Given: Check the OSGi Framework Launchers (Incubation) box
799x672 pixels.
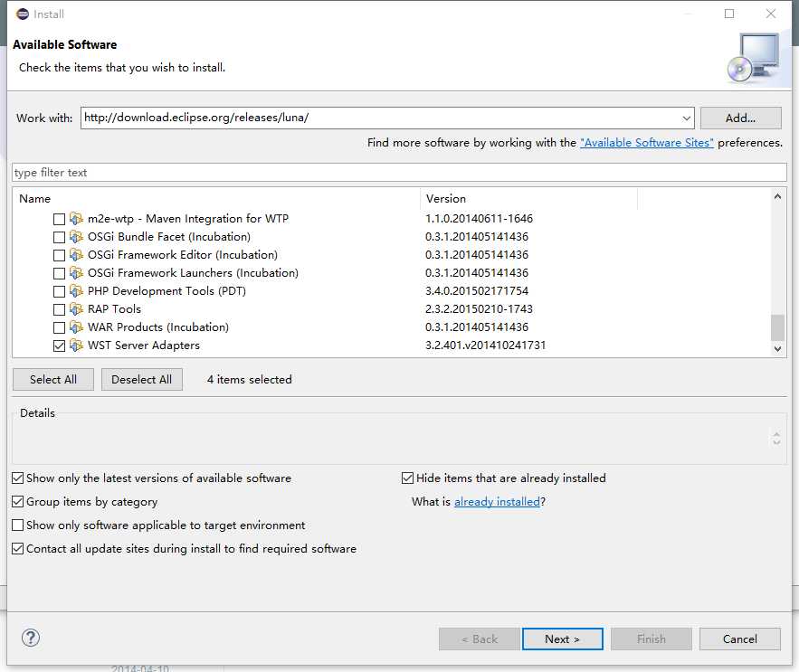Looking at the screenshot, I should (x=59, y=273).
